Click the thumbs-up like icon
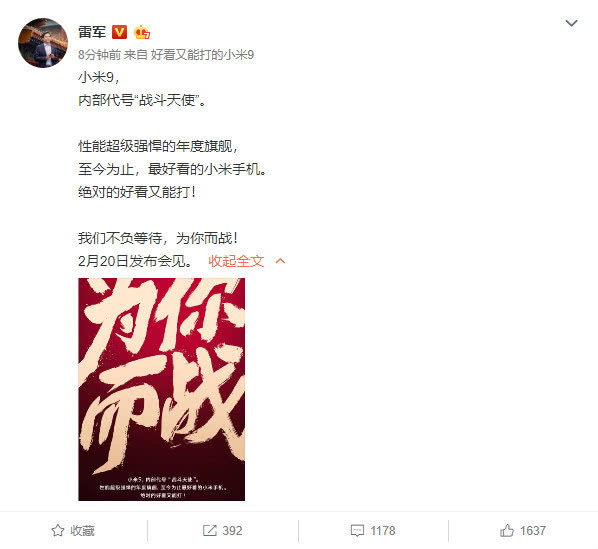598x549 pixels. 507,531
